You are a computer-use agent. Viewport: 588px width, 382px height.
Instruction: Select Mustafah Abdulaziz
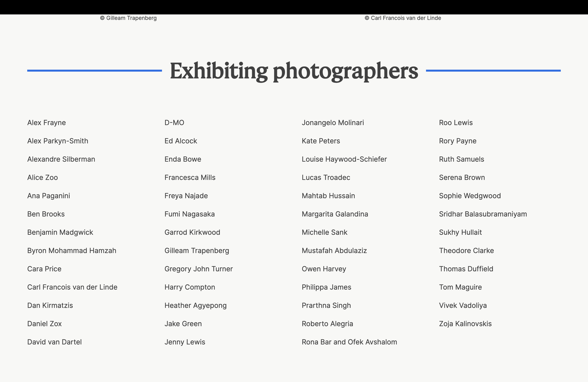pyautogui.click(x=334, y=251)
